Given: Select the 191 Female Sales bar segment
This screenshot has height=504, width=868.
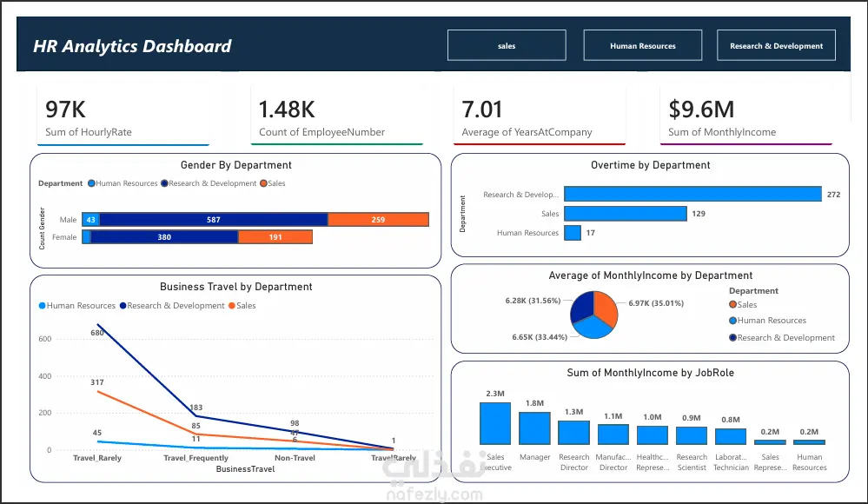Looking at the screenshot, I should (275, 237).
